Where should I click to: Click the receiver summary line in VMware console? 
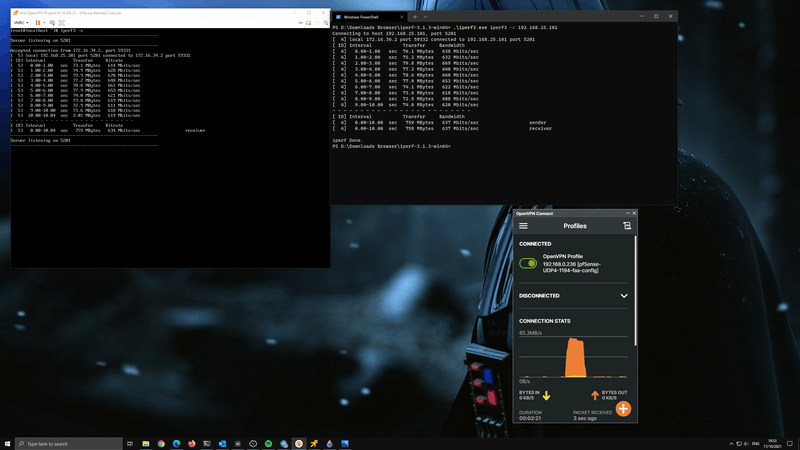[108, 130]
